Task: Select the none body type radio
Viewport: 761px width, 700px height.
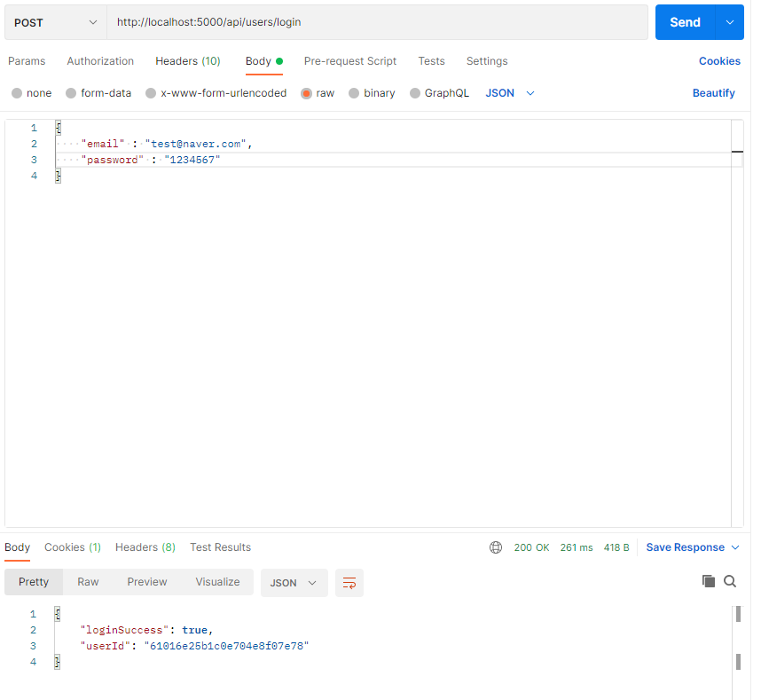Action: [x=17, y=93]
